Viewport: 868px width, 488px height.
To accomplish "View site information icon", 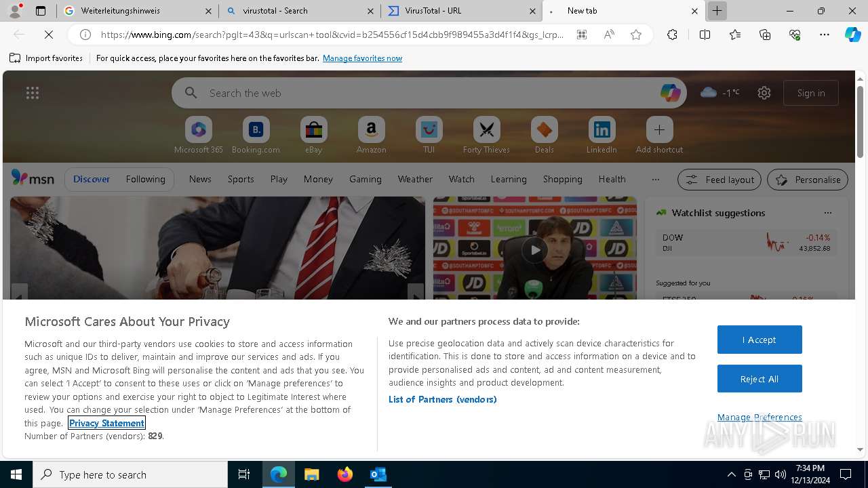I will (x=85, y=35).
